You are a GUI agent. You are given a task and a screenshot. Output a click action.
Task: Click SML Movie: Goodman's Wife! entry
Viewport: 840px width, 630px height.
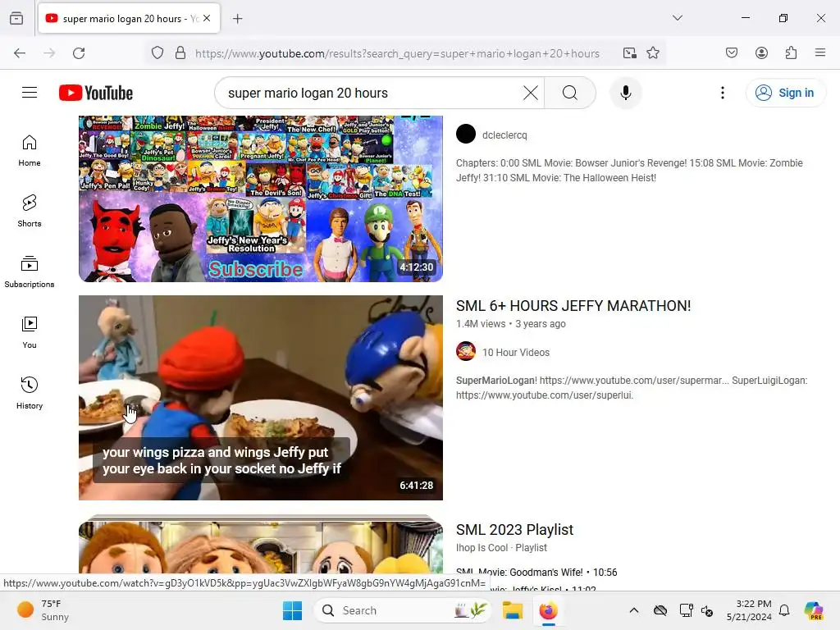(x=536, y=572)
